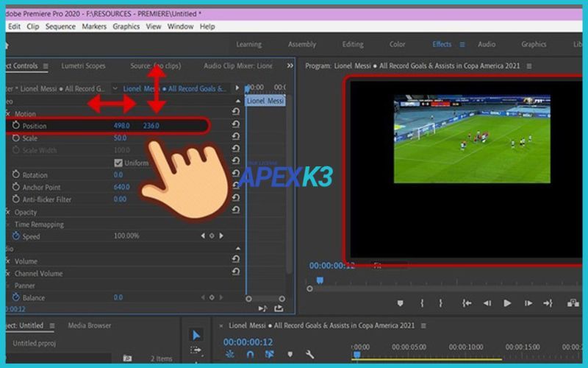Click the timeline ruler playhead
The height and width of the screenshot is (368, 588).
point(357,355)
